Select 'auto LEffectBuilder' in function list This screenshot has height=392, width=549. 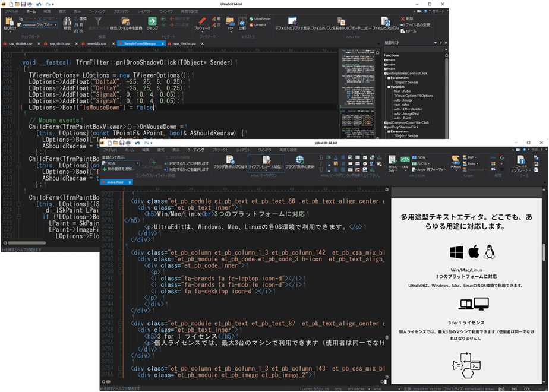click(x=408, y=109)
